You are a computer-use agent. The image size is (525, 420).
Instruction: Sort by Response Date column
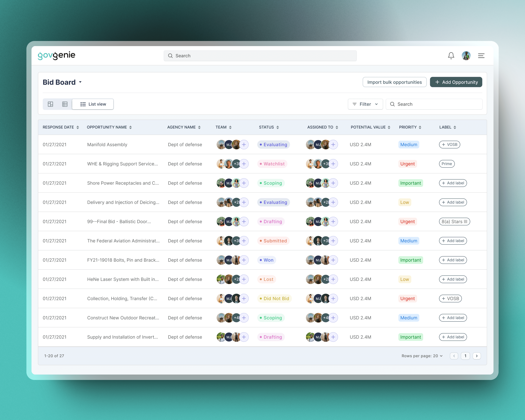[x=77, y=127]
